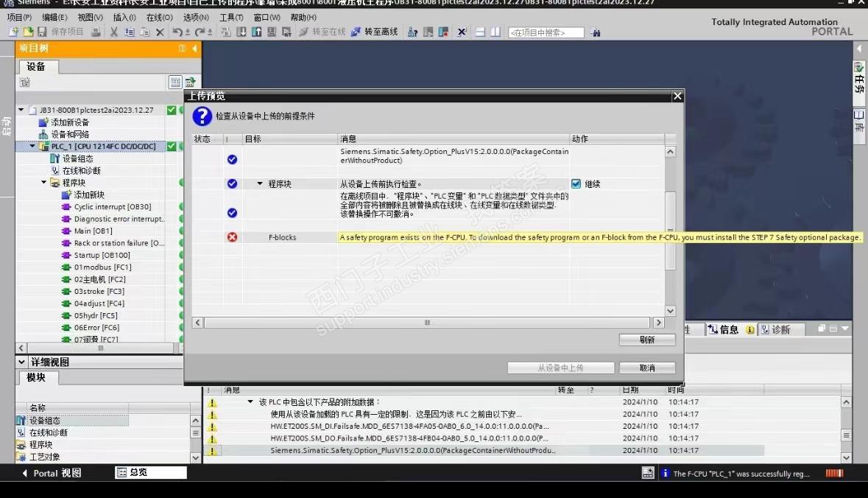Collapse the 项目树 panel with arrow
This screenshot has width=868, height=498.
tap(194, 49)
